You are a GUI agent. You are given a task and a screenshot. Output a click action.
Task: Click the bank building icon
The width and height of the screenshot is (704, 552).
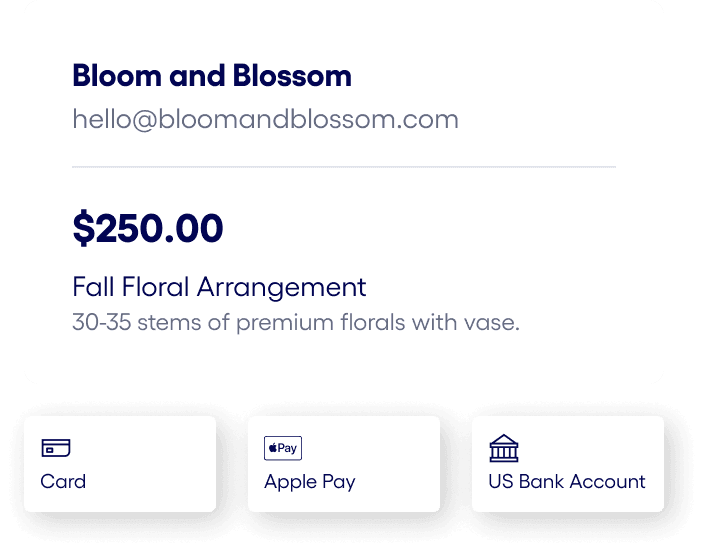504,447
